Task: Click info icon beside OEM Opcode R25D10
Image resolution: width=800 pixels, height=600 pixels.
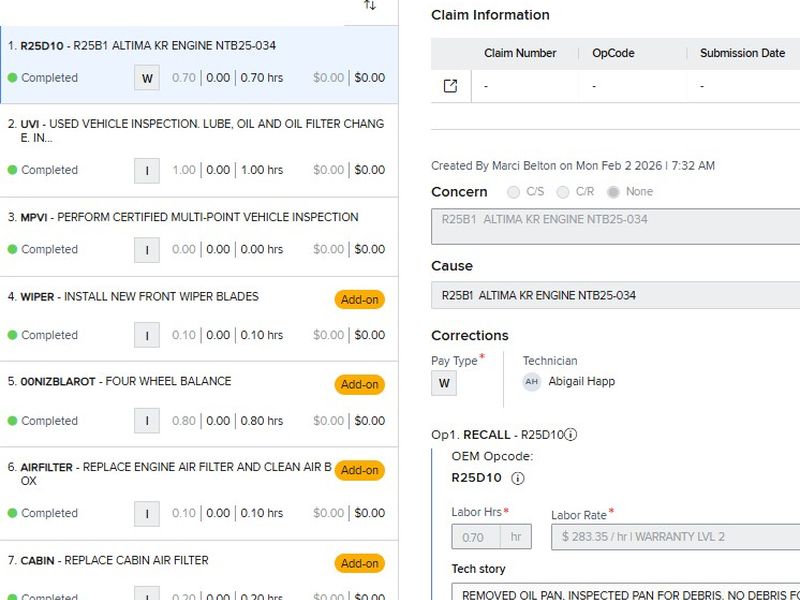Action: coord(518,478)
